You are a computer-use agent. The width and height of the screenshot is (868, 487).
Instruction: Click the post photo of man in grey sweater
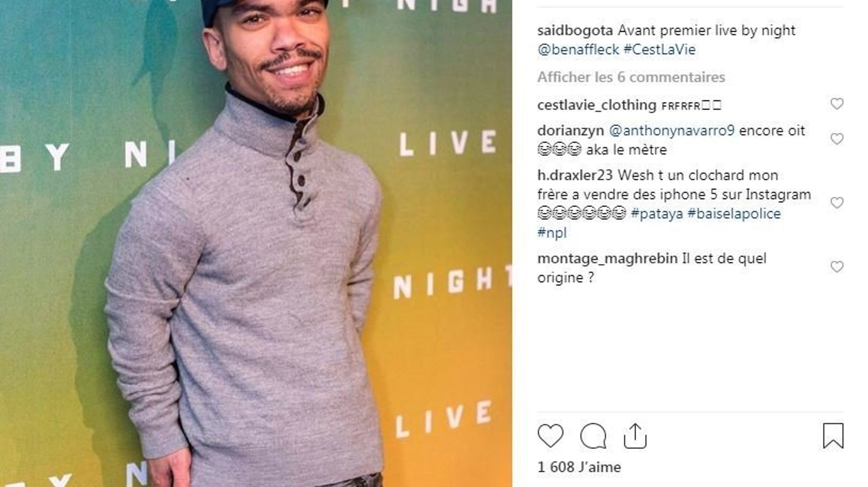(256, 243)
